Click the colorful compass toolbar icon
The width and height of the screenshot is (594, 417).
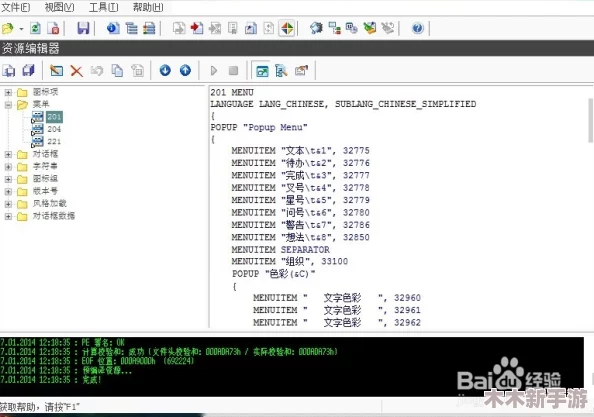coord(287,28)
